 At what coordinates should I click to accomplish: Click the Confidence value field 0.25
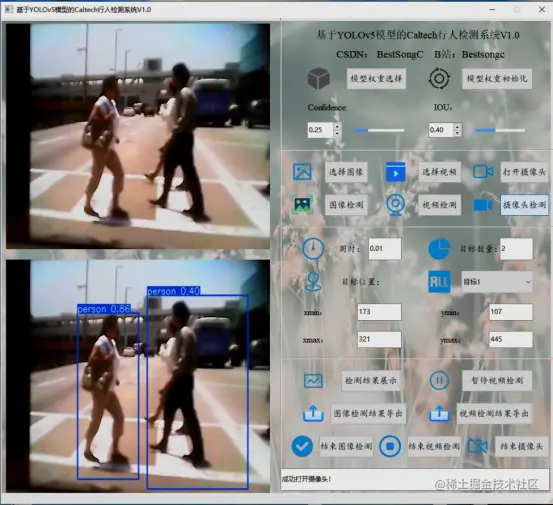point(321,130)
